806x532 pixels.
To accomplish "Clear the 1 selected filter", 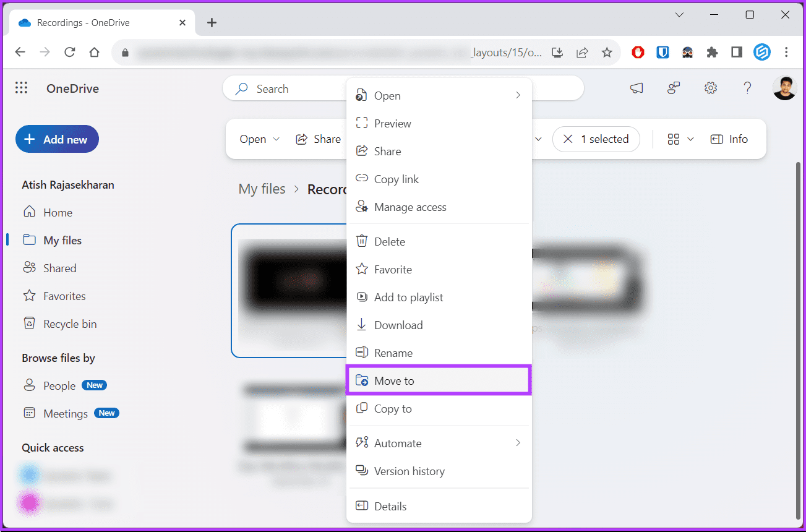I will pos(567,139).
